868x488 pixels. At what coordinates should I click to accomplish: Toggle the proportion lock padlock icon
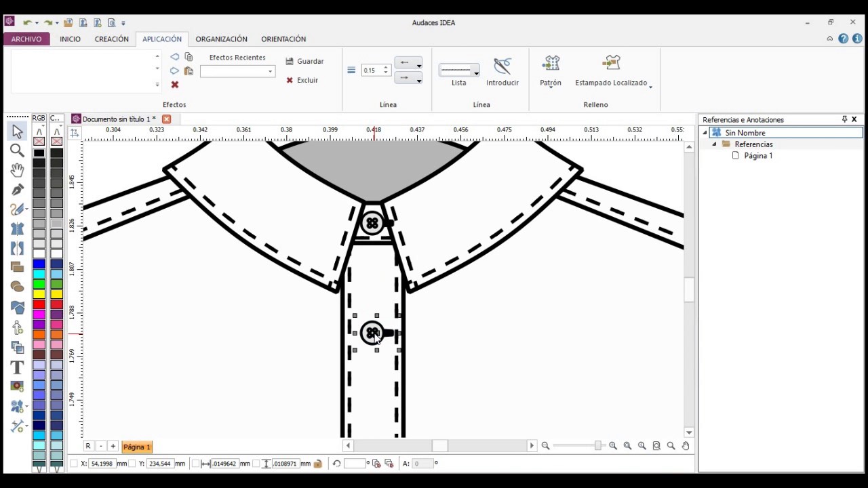coord(317,464)
